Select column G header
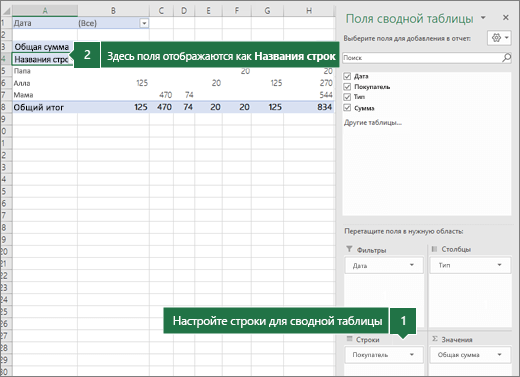The width and height of the screenshot is (520, 377). [267, 11]
